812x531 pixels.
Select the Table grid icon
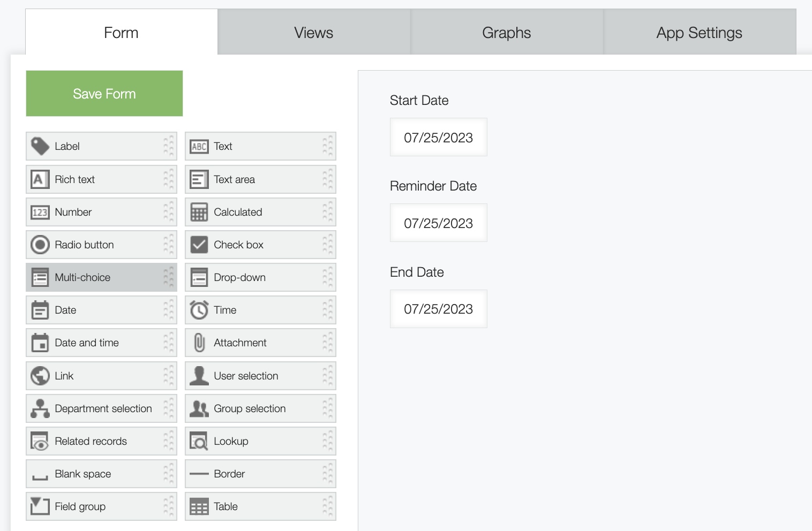(x=199, y=506)
